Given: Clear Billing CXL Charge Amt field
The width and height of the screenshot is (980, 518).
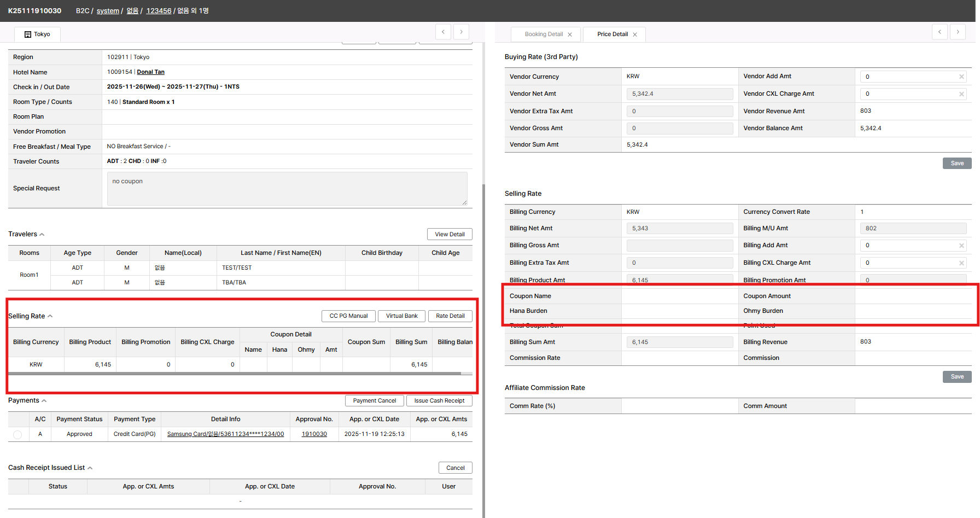Looking at the screenshot, I should (961, 263).
